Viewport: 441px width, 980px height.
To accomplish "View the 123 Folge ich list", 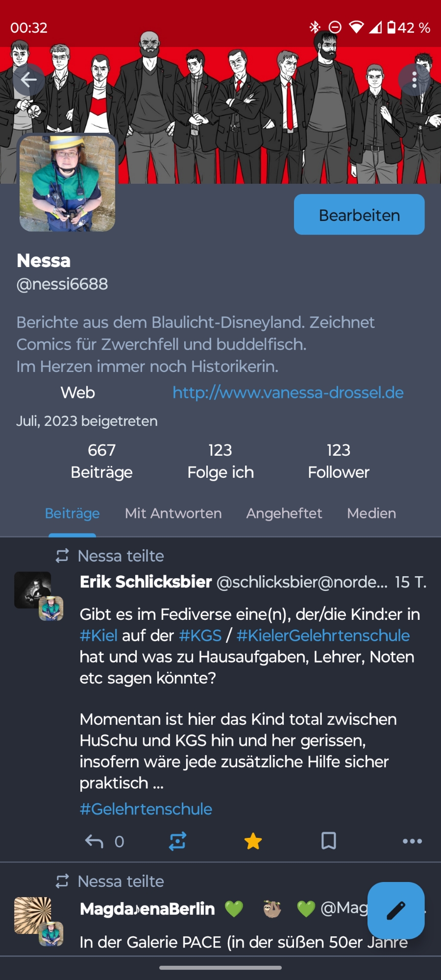I will (x=220, y=461).
